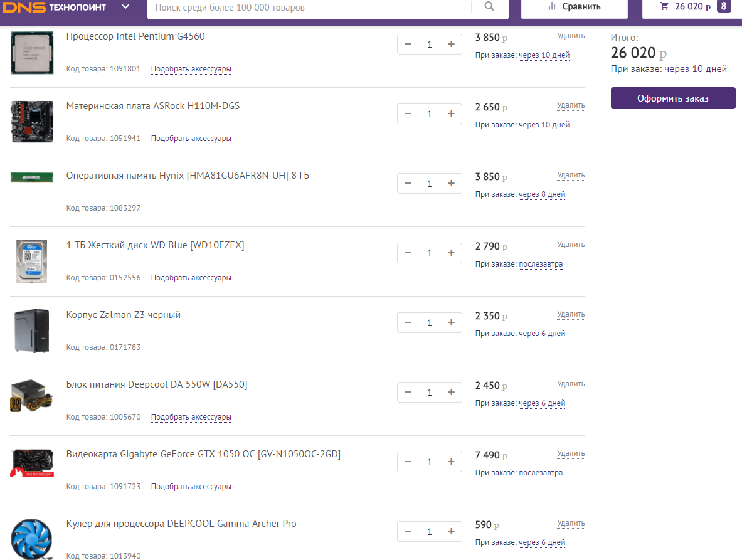
Task: Increase quantity of Intel Pentium G4560
Action: click(451, 45)
